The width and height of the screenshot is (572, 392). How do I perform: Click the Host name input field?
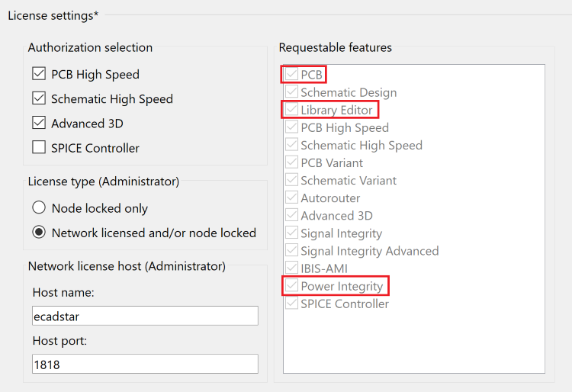(x=145, y=316)
